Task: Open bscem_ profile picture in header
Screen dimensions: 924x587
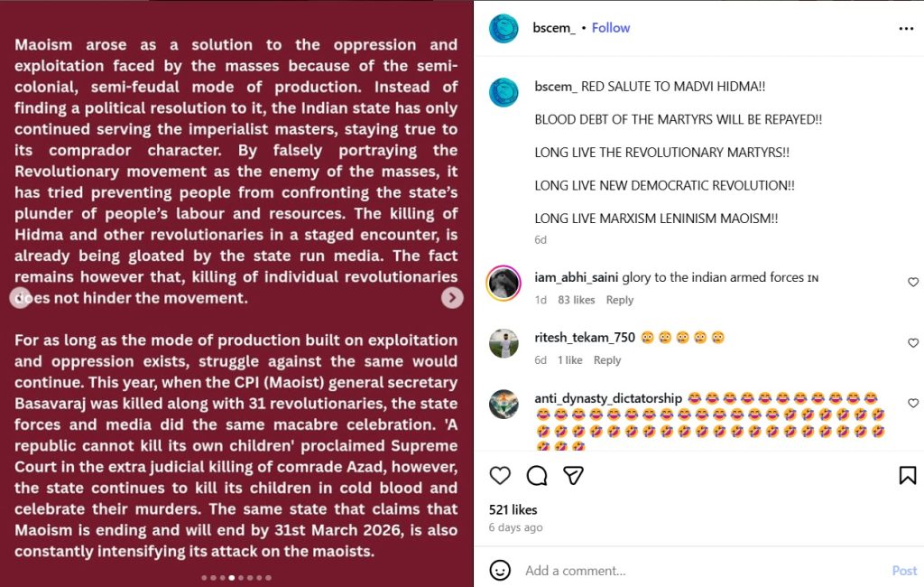Action: point(504,29)
